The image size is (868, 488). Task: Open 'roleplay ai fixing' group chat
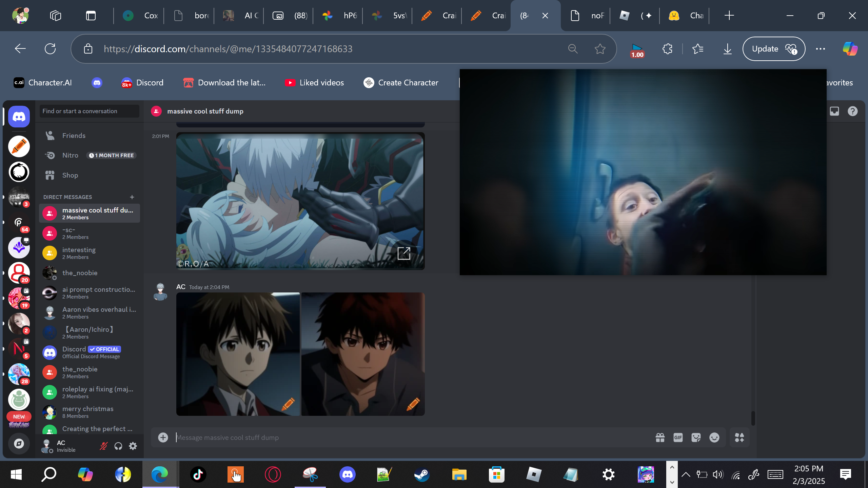point(90,392)
